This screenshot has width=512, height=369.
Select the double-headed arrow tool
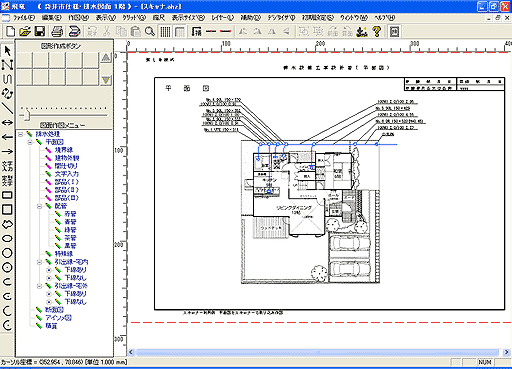coord(7,123)
